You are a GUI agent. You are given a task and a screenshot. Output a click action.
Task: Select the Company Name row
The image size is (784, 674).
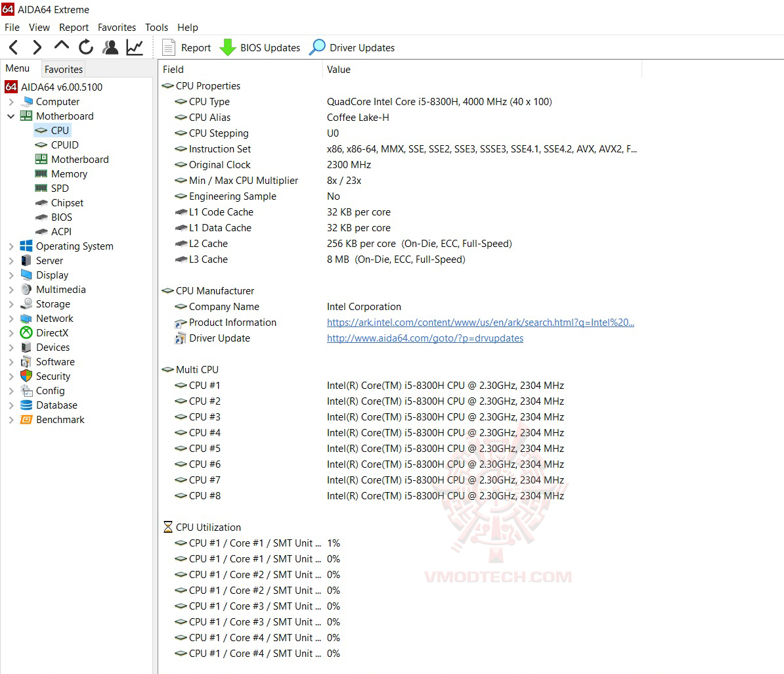tap(400, 307)
